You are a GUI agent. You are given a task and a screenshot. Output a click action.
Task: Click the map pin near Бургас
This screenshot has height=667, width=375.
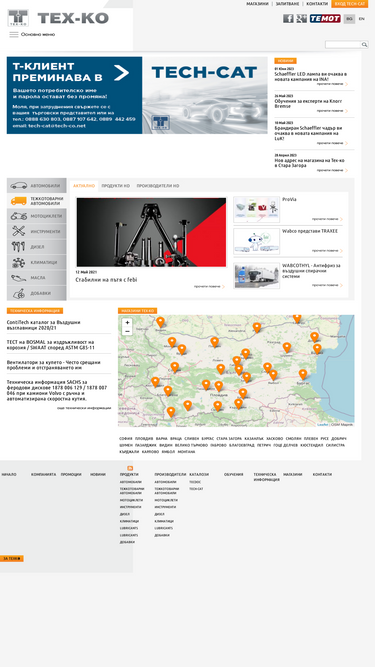[303, 374]
